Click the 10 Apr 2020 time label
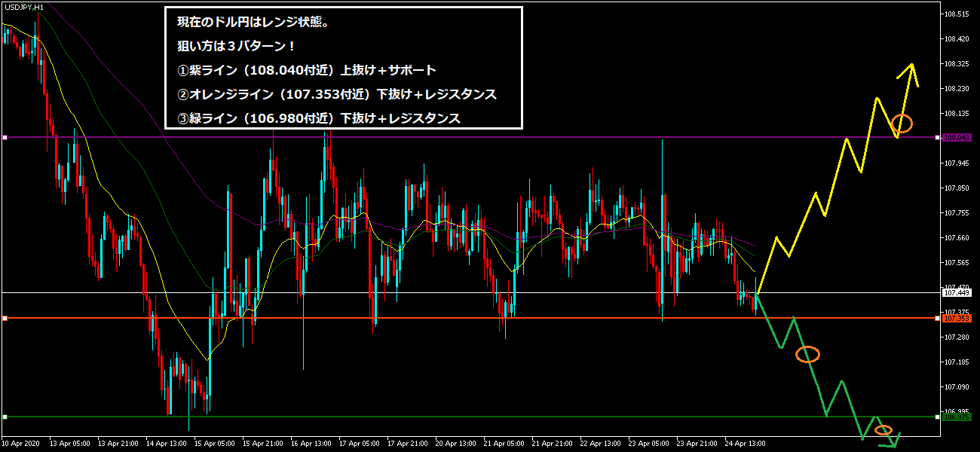Viewport: 980px width, 452px height. coord(21,443)
